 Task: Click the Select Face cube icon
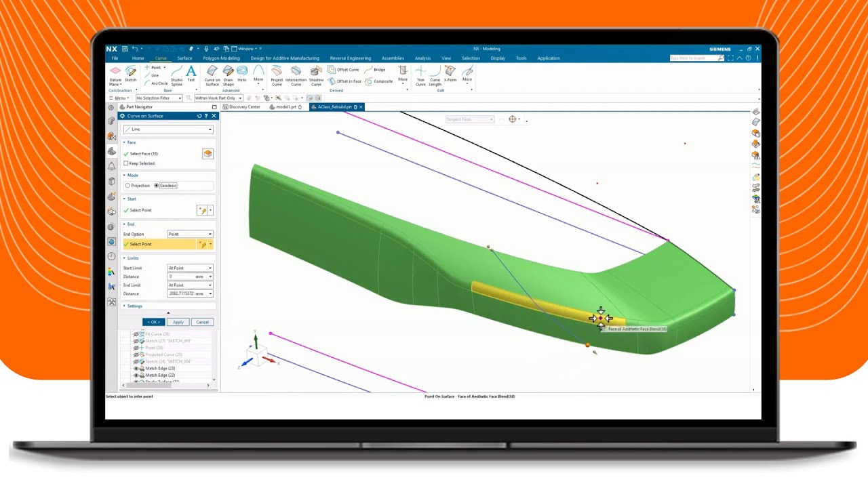pos(208,154)
